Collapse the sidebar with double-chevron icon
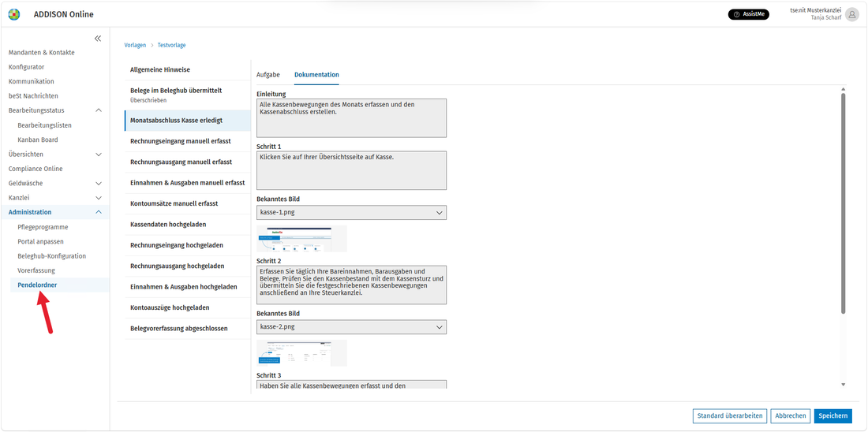 pyautogui.click(x=98, y=39)
